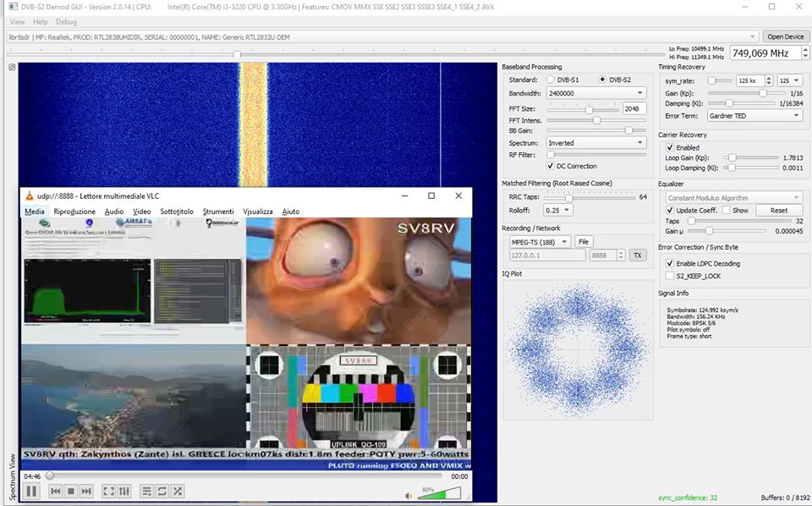The image size is (812, 506).
Task: Show the VLC playlist
Action: pyautogui.click(x=146, y=491)
